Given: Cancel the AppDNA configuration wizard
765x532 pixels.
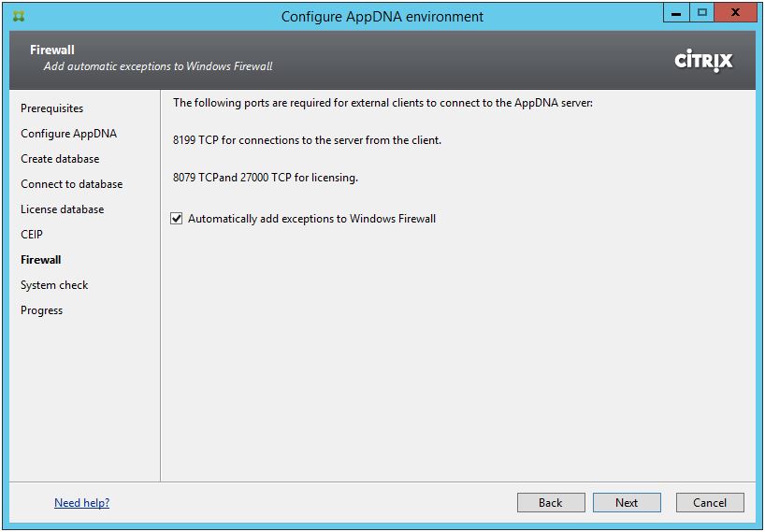Looking at the screenshot, I should 710,503.
